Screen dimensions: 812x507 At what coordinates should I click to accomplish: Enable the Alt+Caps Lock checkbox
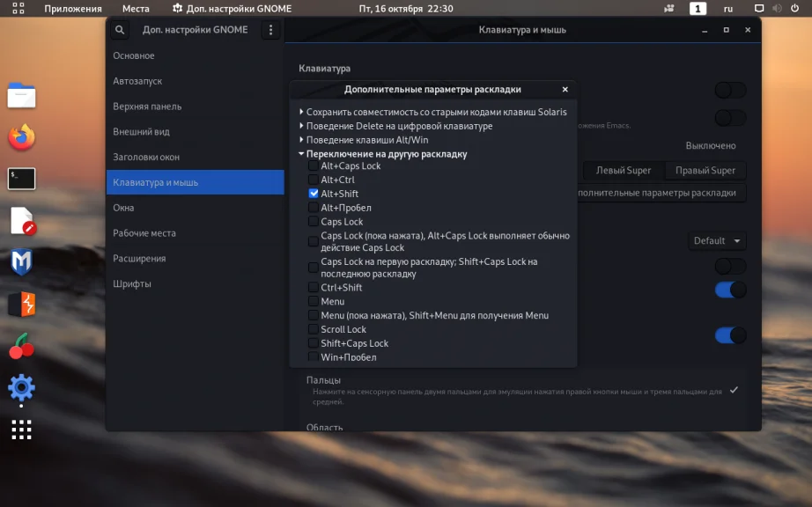pos(314,165)
